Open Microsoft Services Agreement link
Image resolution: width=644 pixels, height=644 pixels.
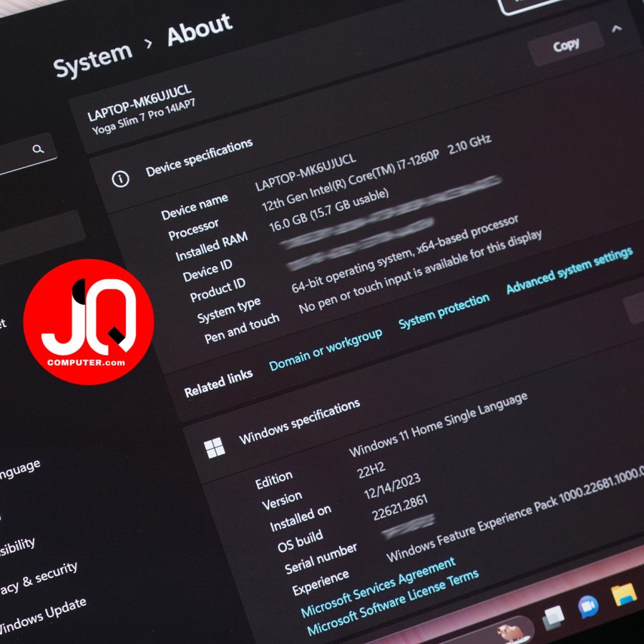pyautogui.click(x=379, y=587)
